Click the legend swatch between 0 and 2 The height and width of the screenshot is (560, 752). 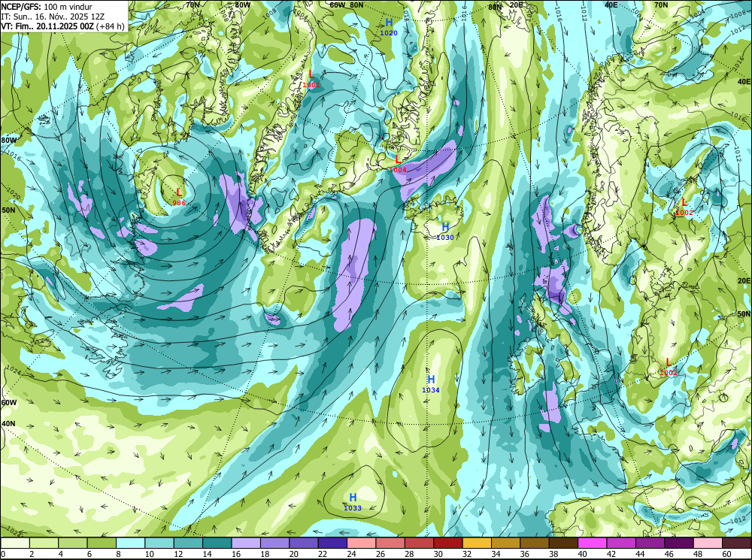pyautogui.click(x=15, y=543)
